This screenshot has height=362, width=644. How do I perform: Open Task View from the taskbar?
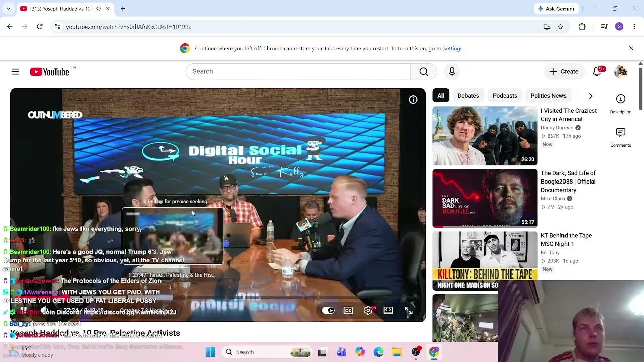click(x=323, y=352)
